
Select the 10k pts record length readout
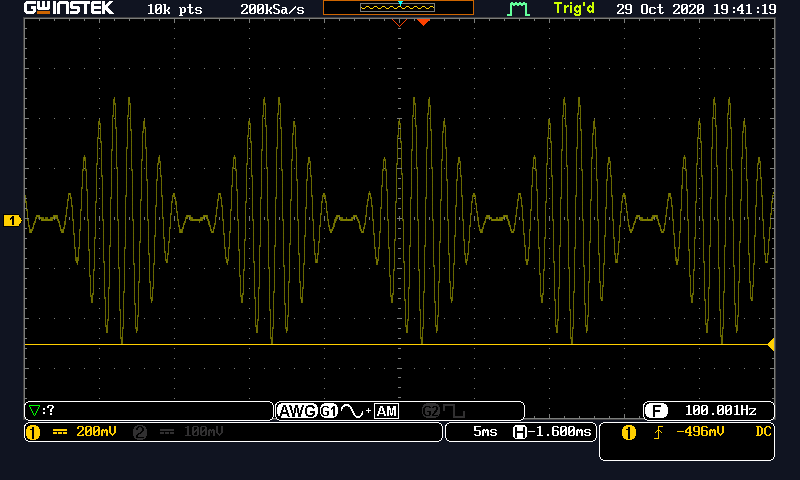[x=174, y=9]
